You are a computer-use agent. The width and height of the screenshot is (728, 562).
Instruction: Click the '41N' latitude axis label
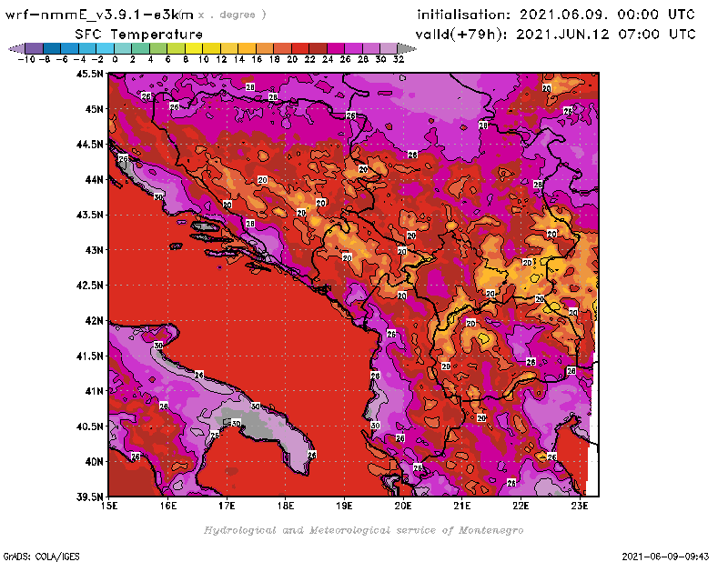click(94, 391)
